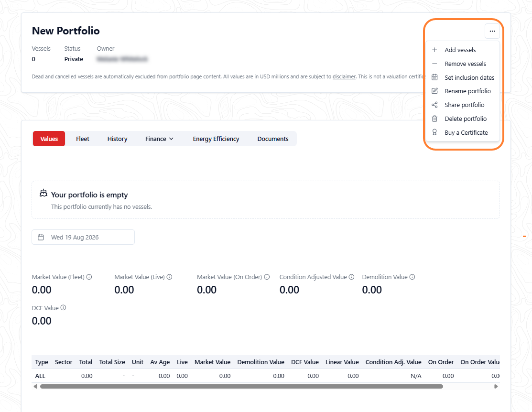Click the horizontal scrollbar thumb of the table
The image size is (532, 412).
click(241, 386)
